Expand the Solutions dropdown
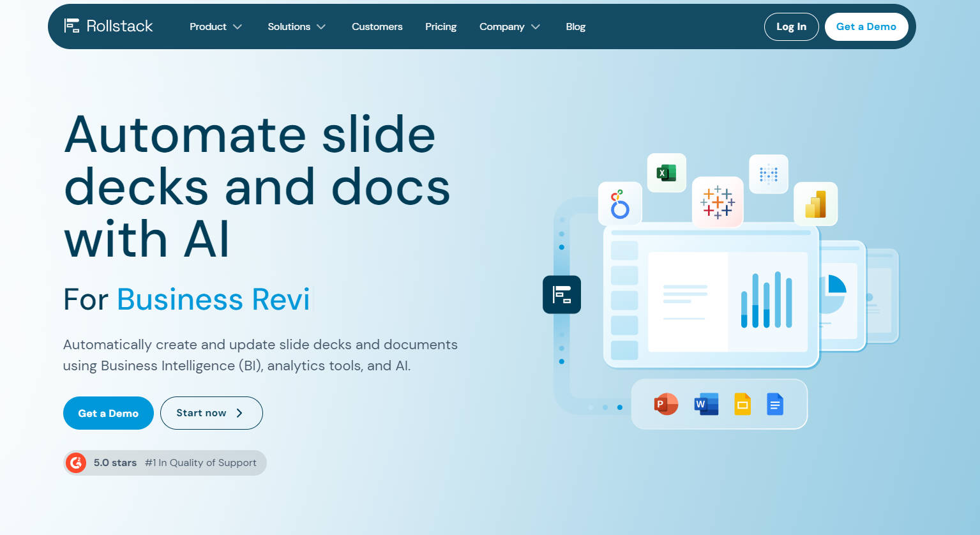 coord(297,26)
